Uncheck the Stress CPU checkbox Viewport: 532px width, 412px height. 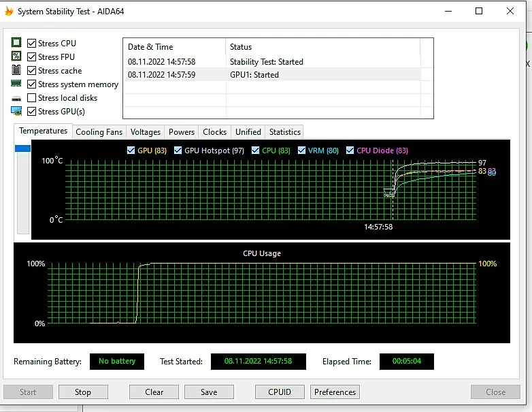coord(31,43)
